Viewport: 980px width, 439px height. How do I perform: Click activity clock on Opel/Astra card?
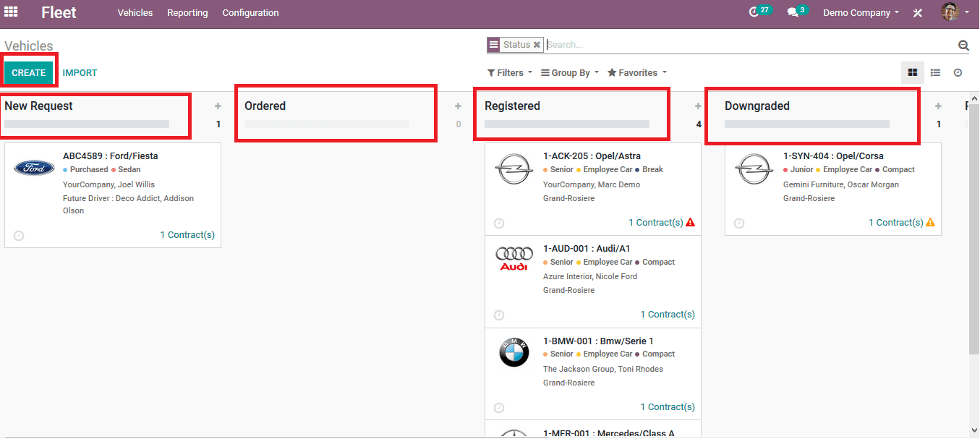(x=499, y=223)
